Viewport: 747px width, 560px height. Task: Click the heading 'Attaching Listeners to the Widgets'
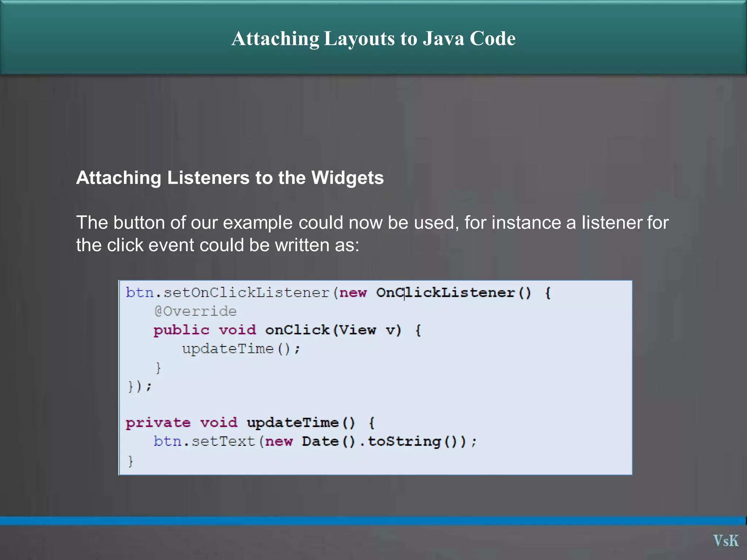(x=230, y=178)
